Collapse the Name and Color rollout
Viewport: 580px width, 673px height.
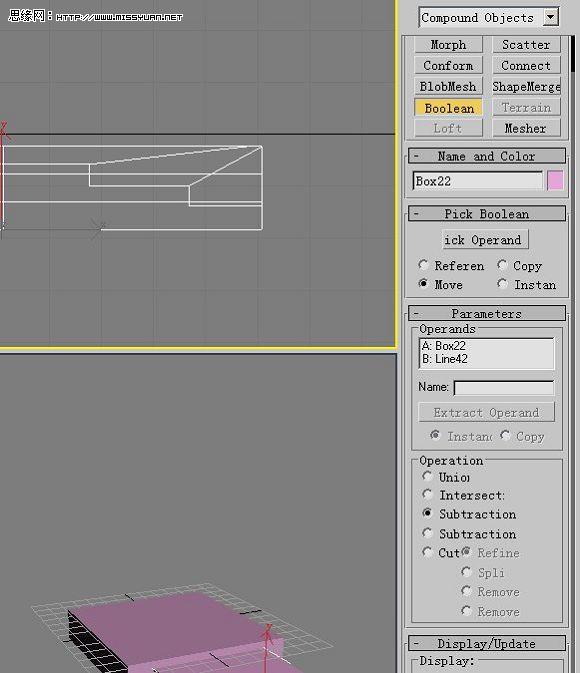click(486, 156)
